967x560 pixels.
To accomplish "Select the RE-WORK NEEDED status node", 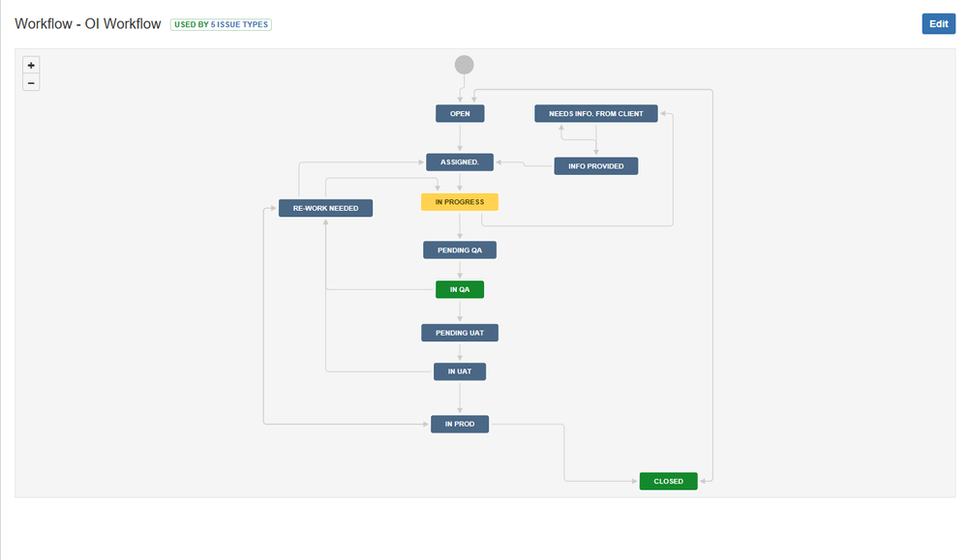I will point(326,207).
